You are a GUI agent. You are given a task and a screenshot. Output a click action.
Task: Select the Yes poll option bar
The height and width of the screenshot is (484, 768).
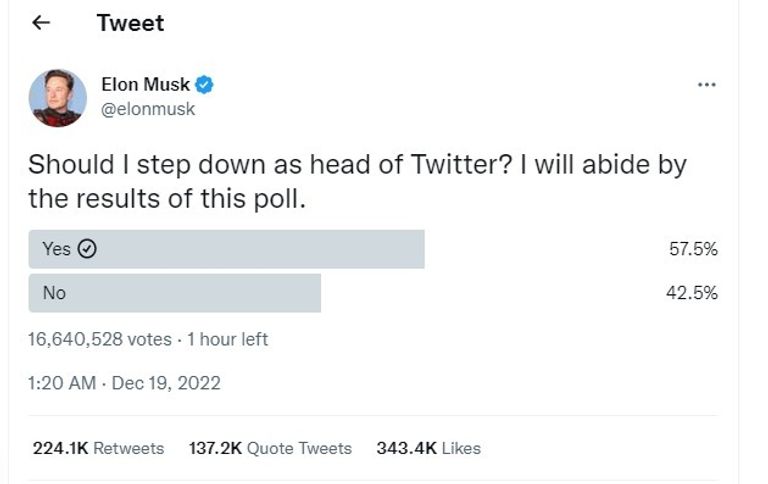(226, 249)
